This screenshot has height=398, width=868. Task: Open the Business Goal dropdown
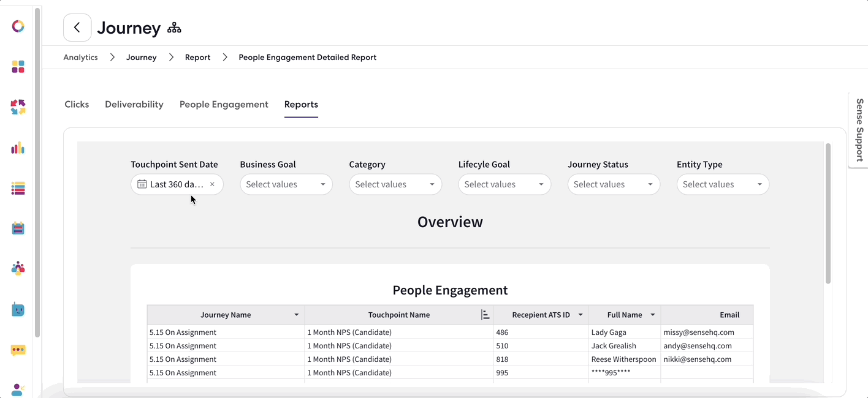click(x=286, y=184)
